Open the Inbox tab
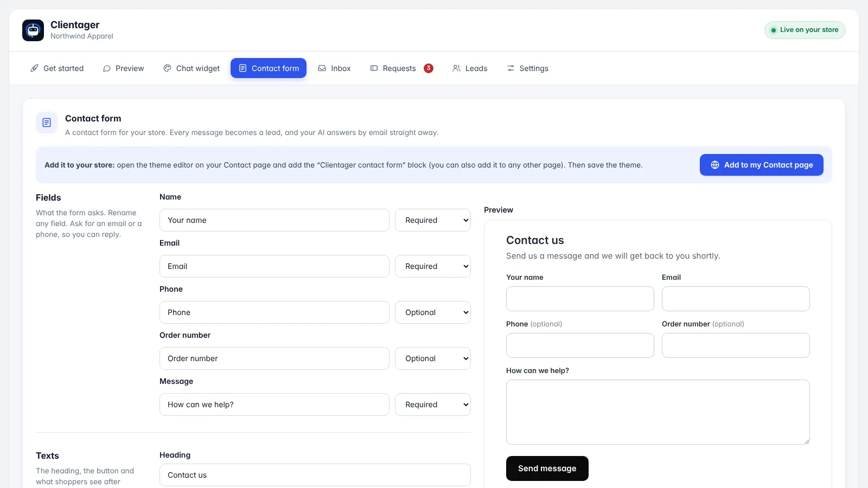The width and height of the screenshot is (868, 488). [x=334, y=68]
